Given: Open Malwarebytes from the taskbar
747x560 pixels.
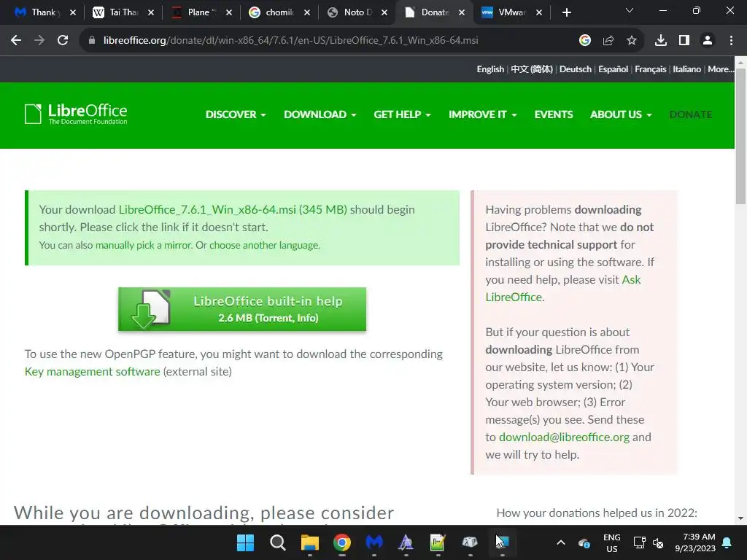Looking at the screenshot, I should coord(374,542).
